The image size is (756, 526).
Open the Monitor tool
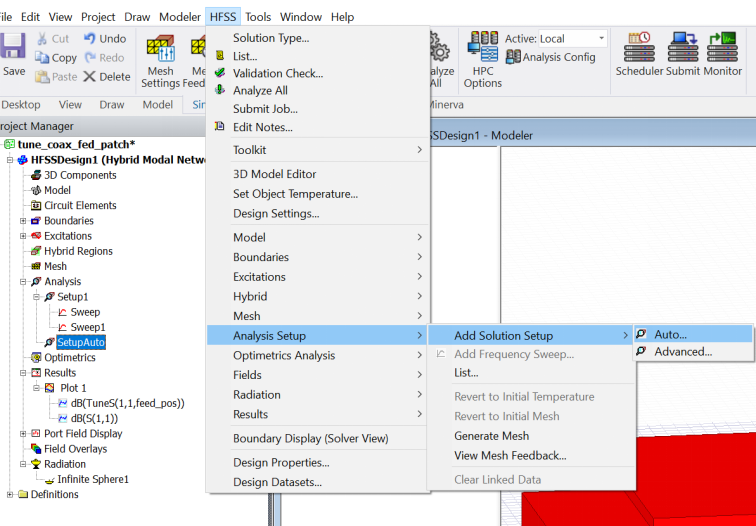pos(722,54)
